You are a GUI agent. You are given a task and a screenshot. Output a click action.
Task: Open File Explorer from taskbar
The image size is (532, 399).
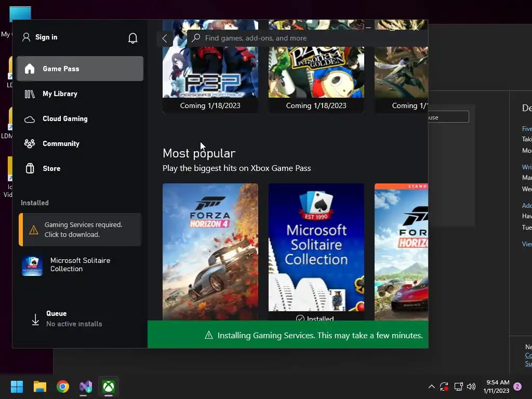pyautogui.click(x=39, y=387)
